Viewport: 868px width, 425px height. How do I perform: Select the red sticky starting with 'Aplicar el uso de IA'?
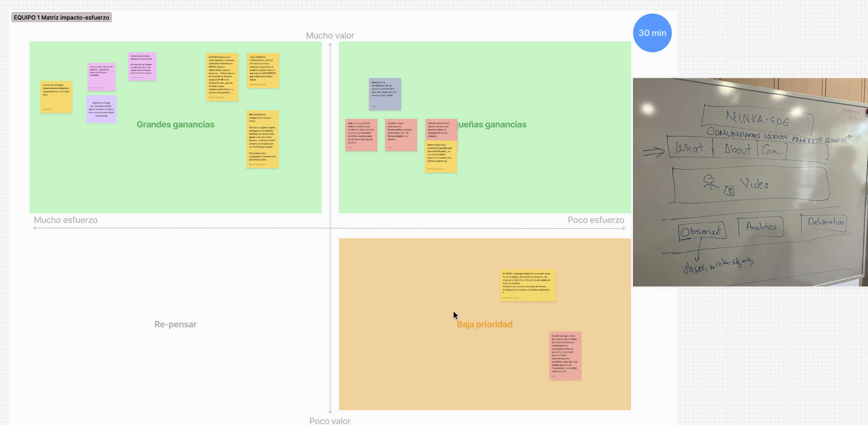click(x=361, y=135)
